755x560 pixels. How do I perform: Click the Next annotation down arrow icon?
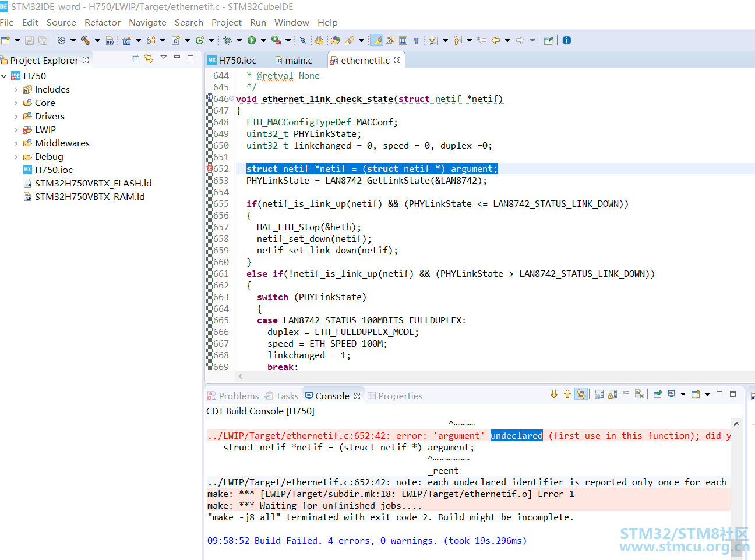click(x=433, y=40)
